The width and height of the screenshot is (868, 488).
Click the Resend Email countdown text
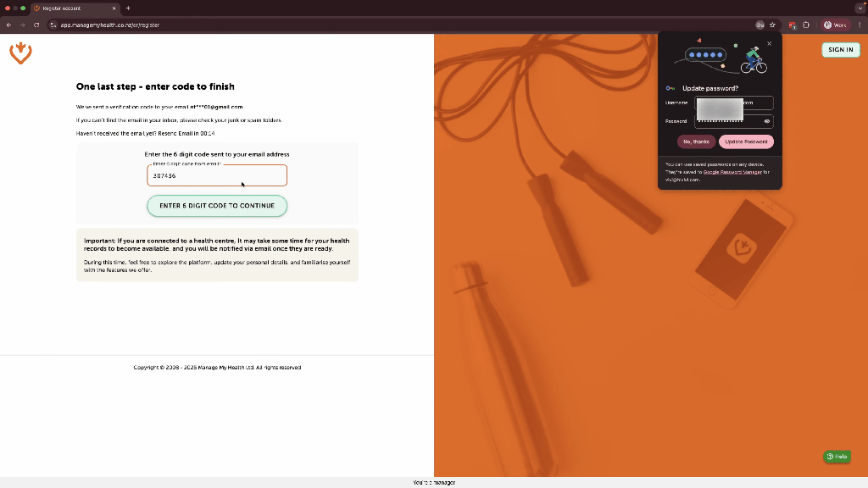point(186,133)
